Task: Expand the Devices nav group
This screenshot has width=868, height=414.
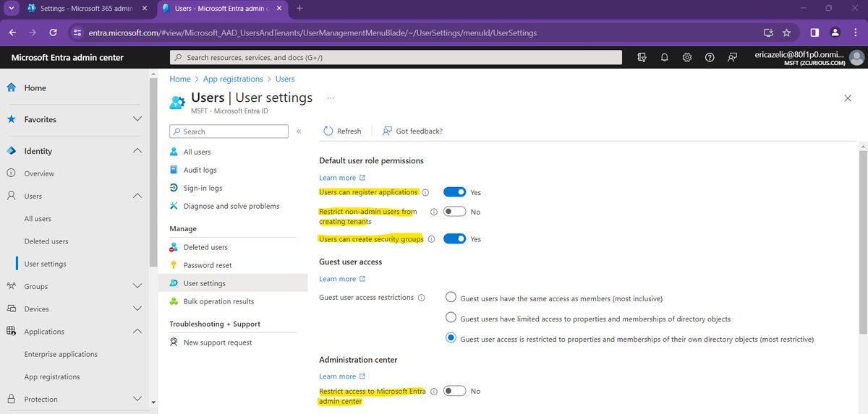Action: tap(137, 309)
